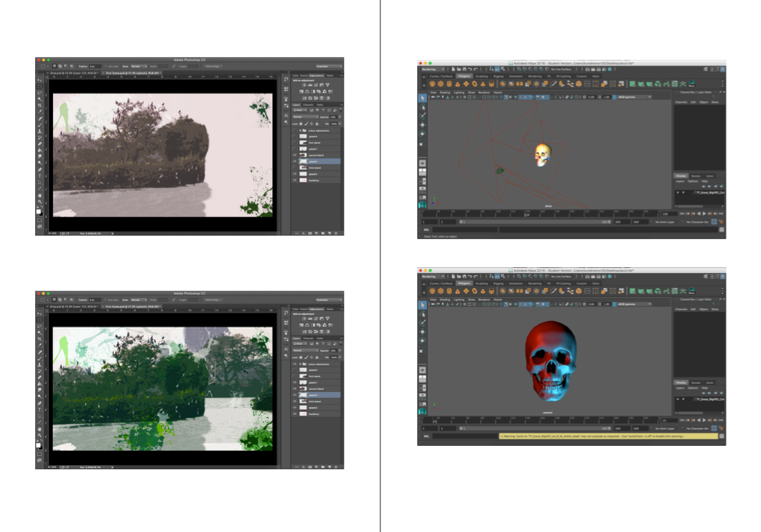Select the Lasso tool in lower Maya toolbox
761x532 pixels.
423,314
